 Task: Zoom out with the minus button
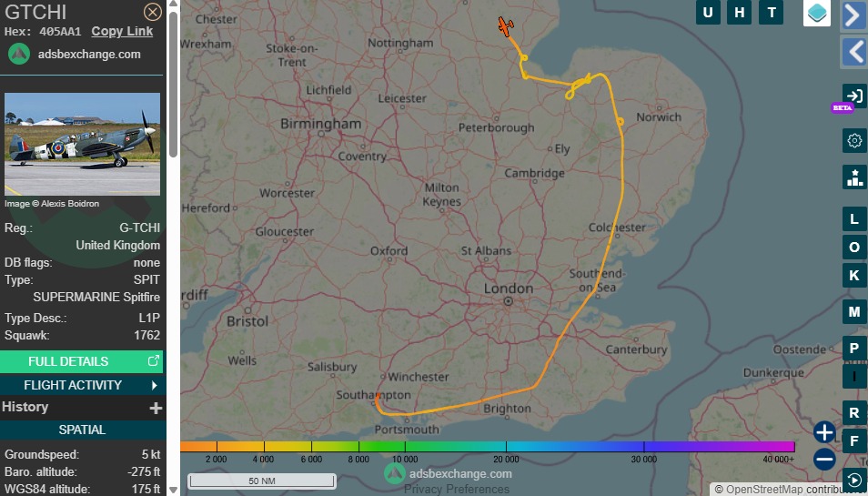pos(824,459)
